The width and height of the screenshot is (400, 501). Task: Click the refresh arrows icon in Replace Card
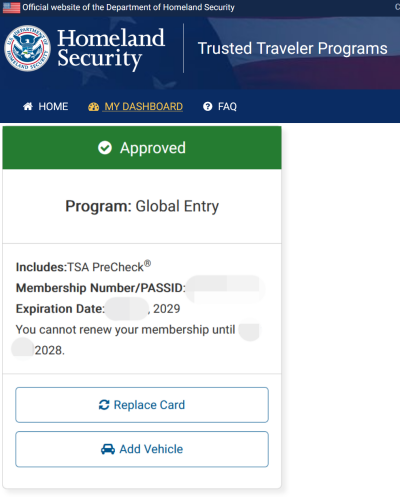pos(104,405)
